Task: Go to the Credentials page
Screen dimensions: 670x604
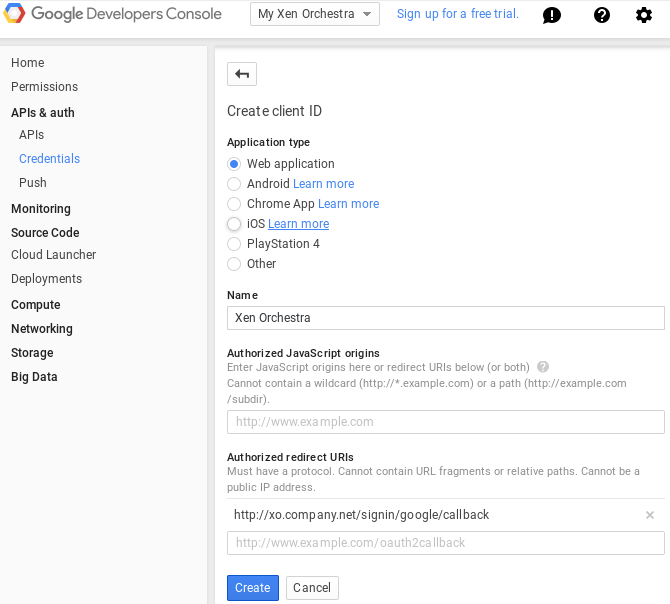Action: click(50, 159)
